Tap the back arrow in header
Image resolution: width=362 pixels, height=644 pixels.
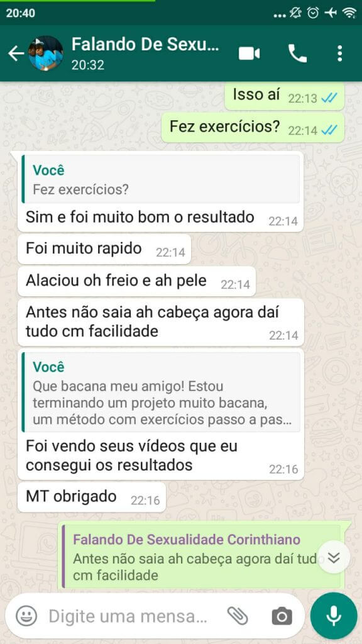[x=16, y=53]
